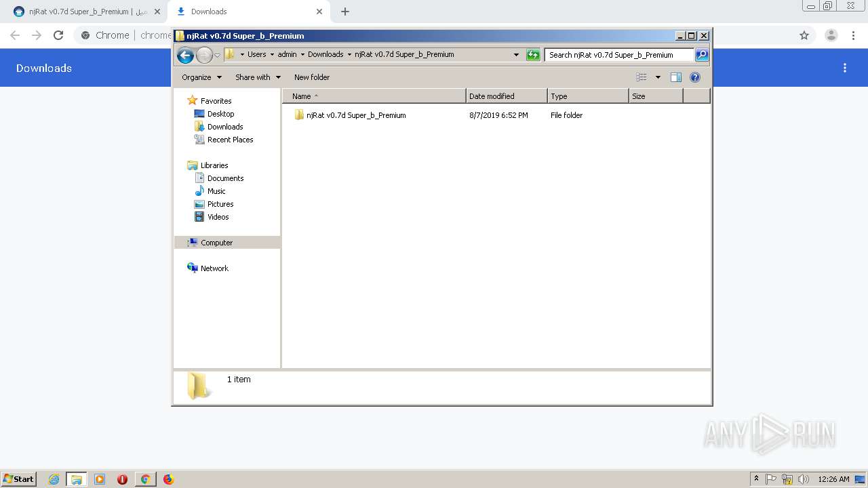Image resolution: width=868 pixels, height=488 pixels.
Task: Click Downloads in the address breadcrumb
Action: pos(325,54)
